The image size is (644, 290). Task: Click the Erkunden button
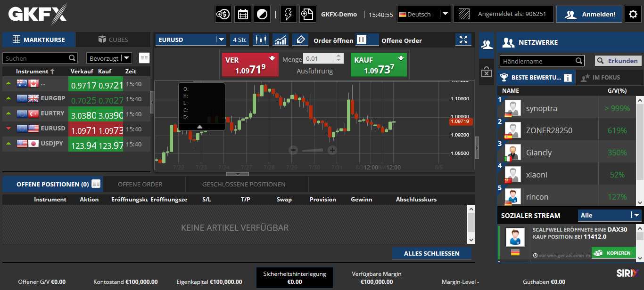tap(618, 61)
